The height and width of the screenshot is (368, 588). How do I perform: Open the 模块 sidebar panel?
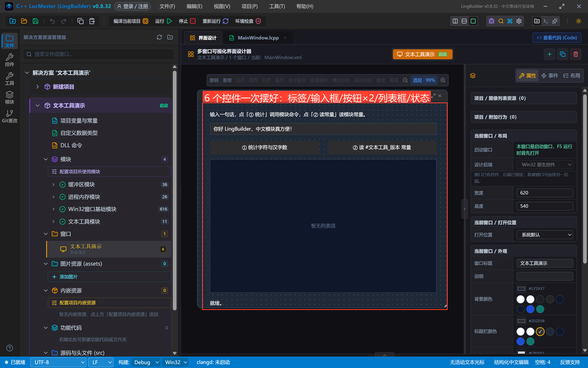point(9,97)
